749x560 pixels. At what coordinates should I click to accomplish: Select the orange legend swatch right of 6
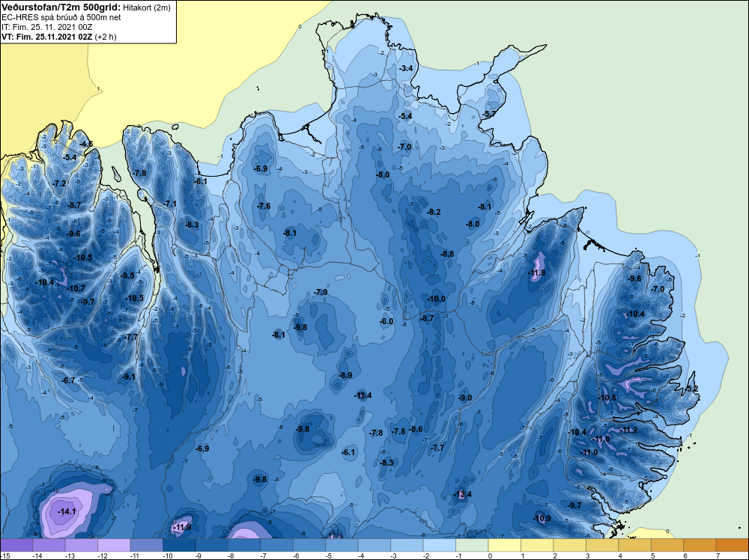point(700,545)
